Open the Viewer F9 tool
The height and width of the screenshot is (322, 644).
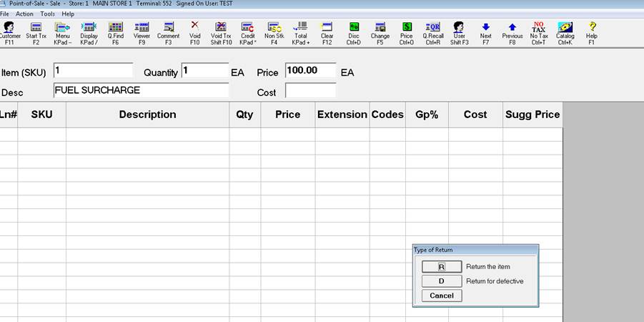142,32
